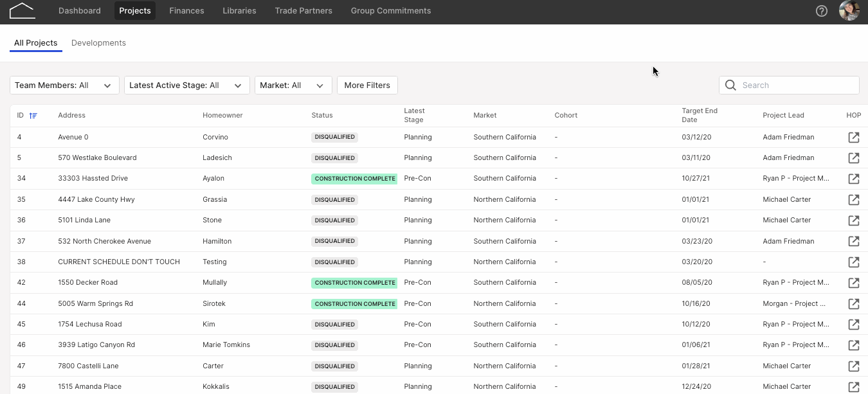
Task: Click target end date 08/05/20
Action: point(696,283)
